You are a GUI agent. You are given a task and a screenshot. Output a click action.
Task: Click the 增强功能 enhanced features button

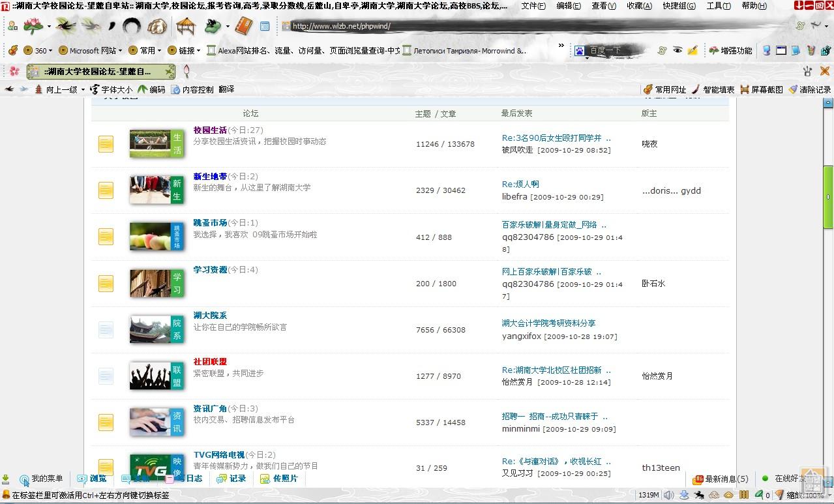point(730,50)
